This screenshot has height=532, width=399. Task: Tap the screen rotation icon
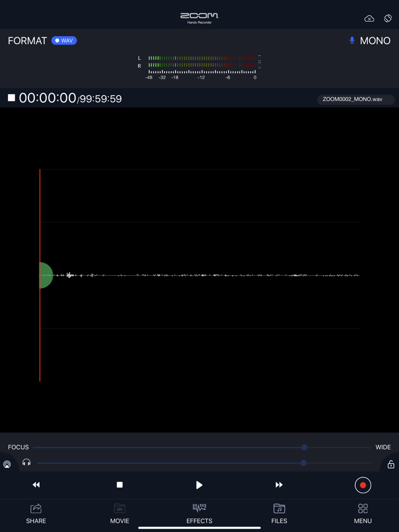[x=388, y=18]
